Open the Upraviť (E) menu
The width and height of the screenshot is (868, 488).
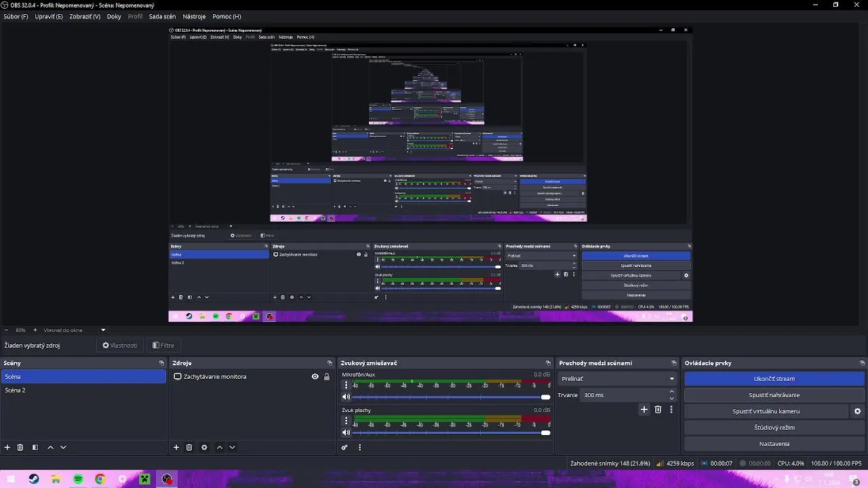click(49, 16)
